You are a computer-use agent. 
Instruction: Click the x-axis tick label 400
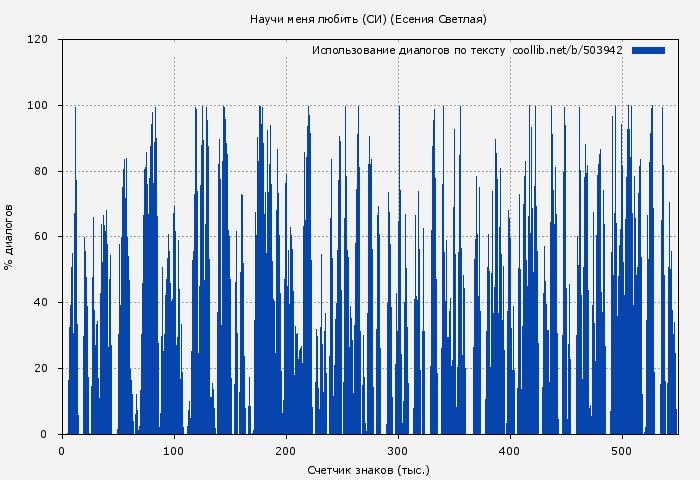510,451
